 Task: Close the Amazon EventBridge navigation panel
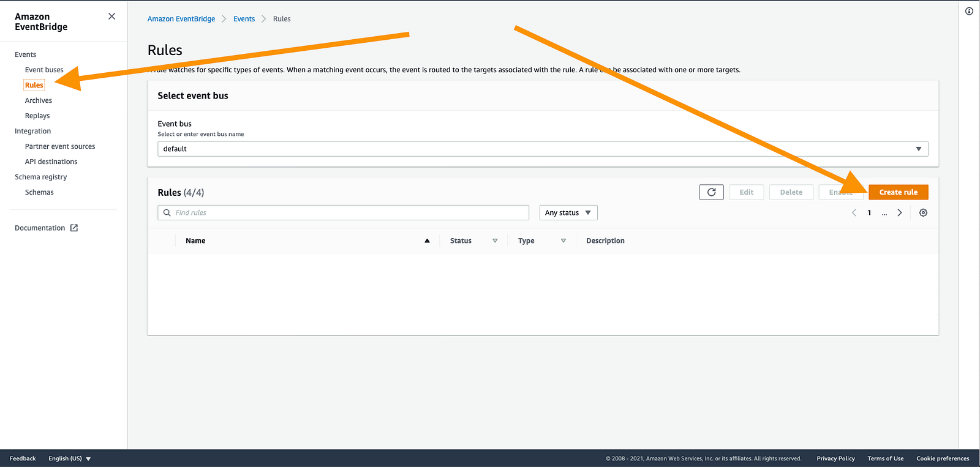coord(111,17)
